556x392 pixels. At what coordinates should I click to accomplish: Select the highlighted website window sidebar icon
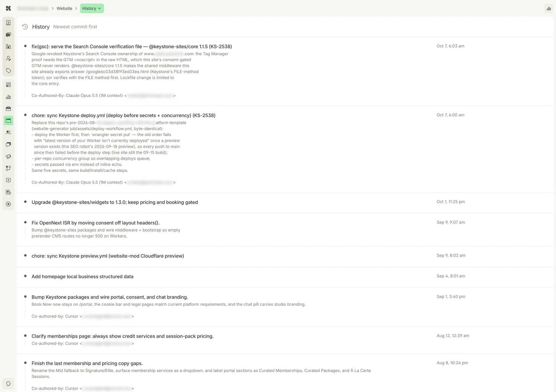point(8,121)
